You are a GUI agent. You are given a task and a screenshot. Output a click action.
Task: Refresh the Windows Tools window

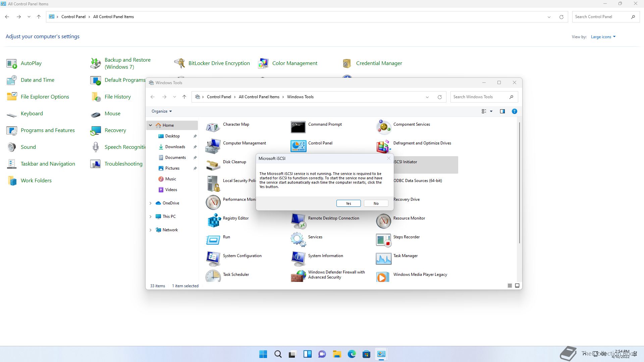pyautogui.click(x=440, y=97)
